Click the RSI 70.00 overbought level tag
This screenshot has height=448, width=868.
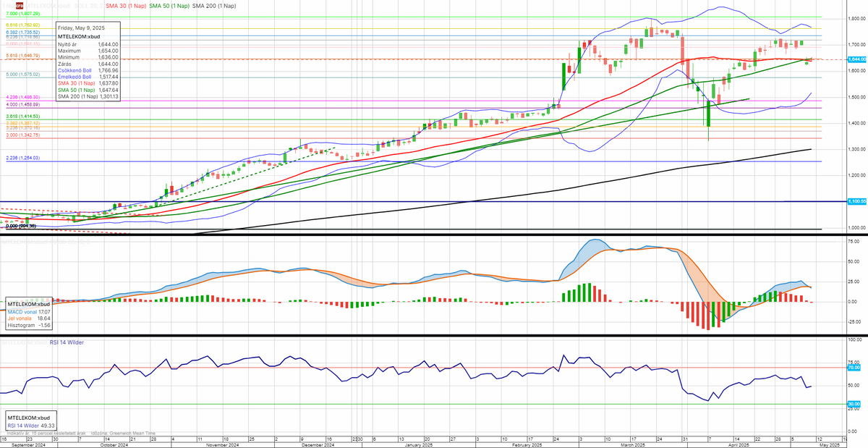(x=854, y=368)
